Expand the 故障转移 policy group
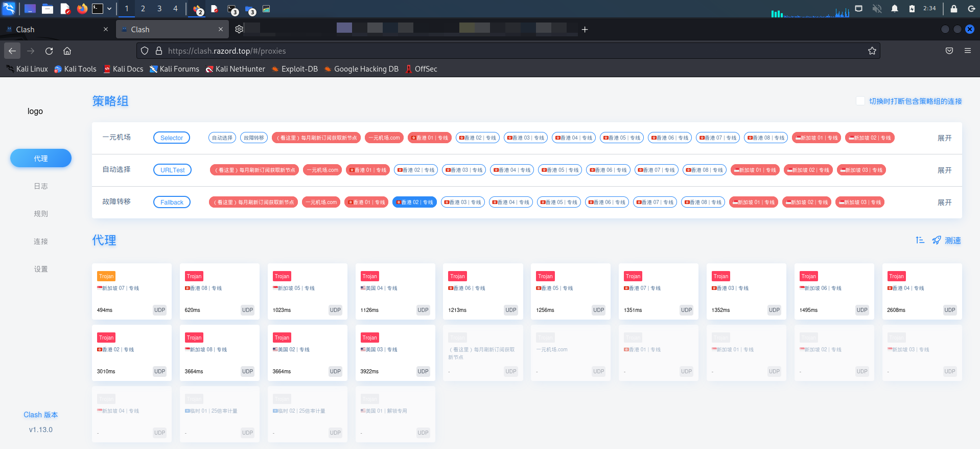The image size is (980, 449). [944, 203]
